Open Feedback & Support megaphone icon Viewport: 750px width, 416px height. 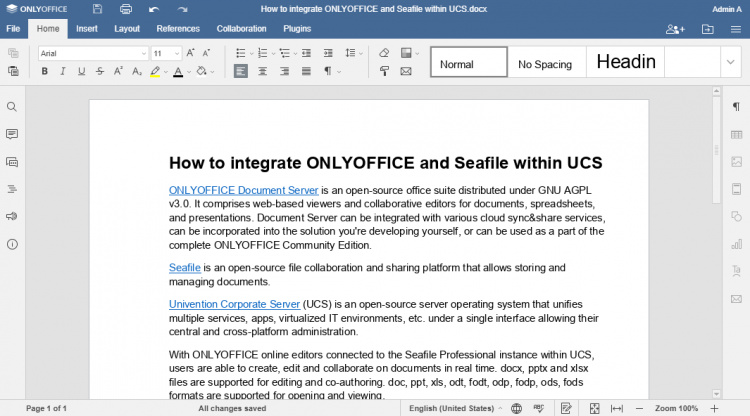tap(12, 217)
